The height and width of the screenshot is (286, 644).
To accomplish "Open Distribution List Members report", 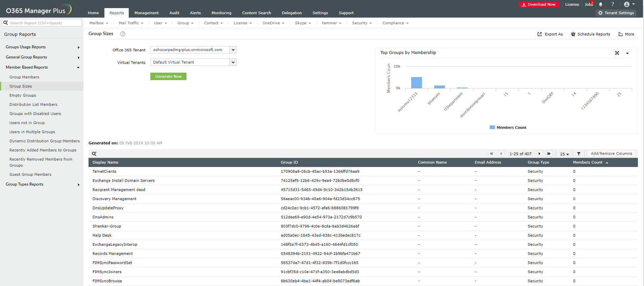I will pos(33,104).
